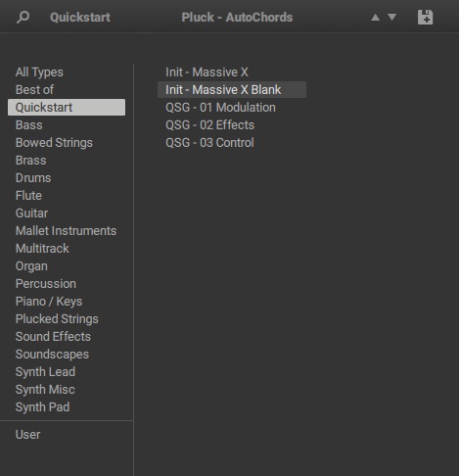Go to previous preset with up arrow
459x476 pixels.
click(x=375, y=17)
